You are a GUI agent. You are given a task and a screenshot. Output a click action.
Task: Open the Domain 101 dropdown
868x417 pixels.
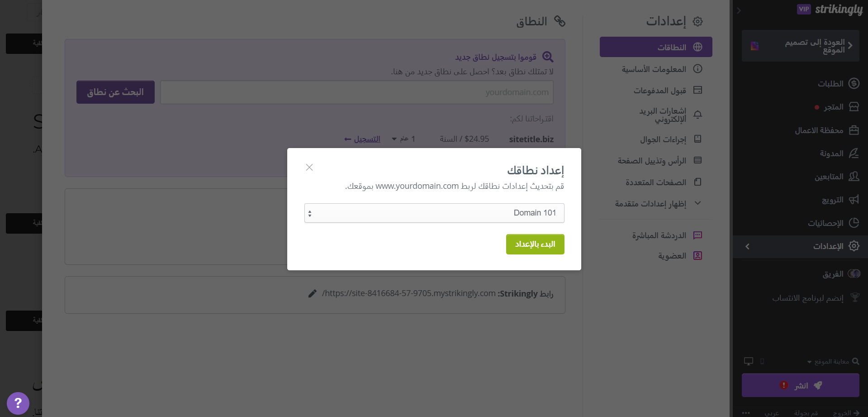pyautogui.click(x=434, y=213)
